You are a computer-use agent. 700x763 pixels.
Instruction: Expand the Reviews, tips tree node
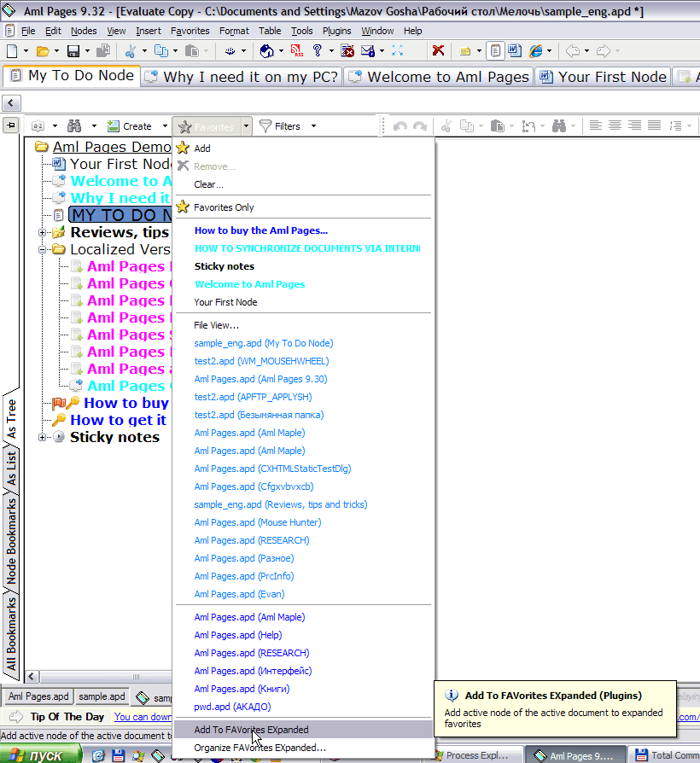[x=43, y=233]
